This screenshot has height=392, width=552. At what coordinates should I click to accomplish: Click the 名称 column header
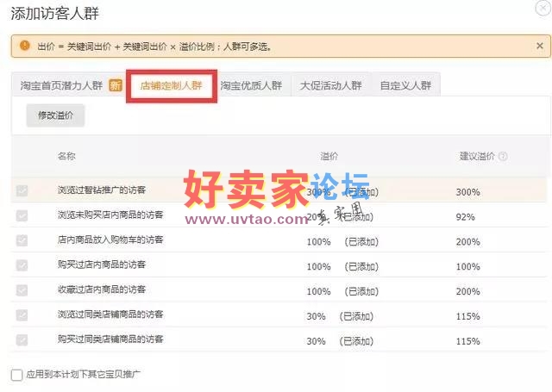tap(66, 157)
